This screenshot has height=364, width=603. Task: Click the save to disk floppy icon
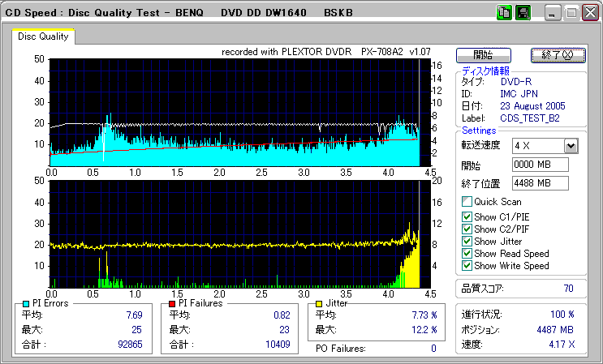coord(523,13)
